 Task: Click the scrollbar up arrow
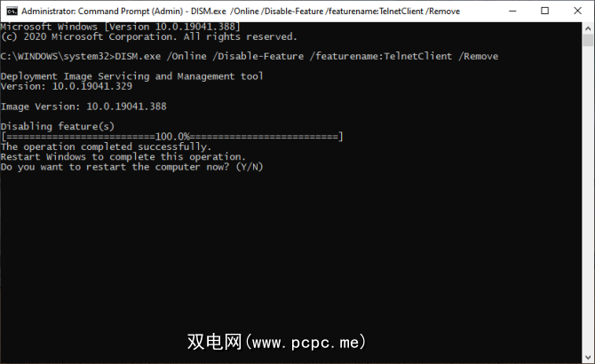tap(587, 27)
